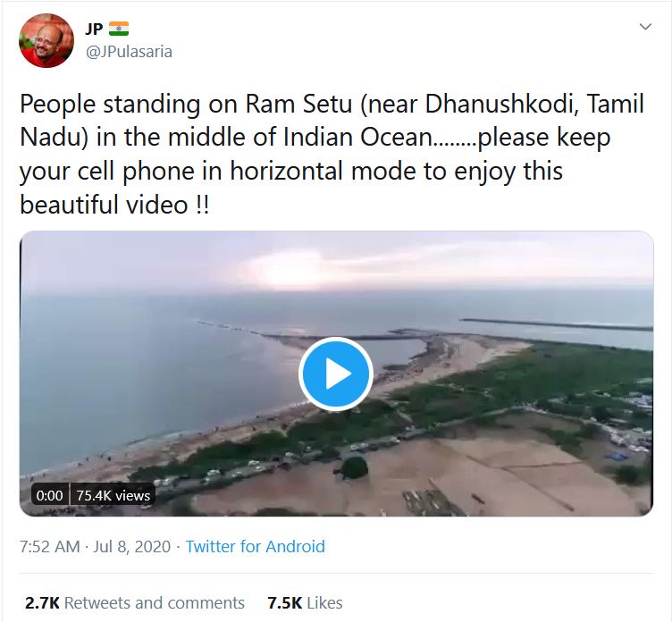Play the Ram Setu video

tap(336, 374)
